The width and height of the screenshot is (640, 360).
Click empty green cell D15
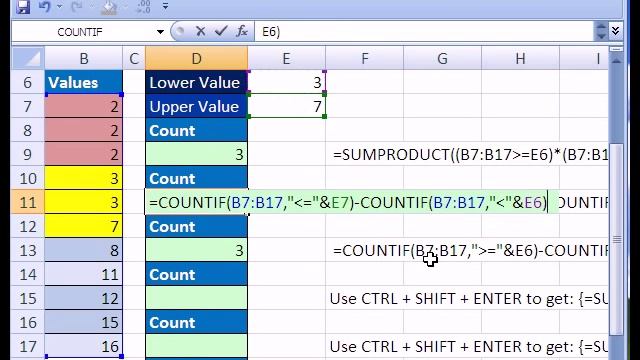[x=196, y=298]
